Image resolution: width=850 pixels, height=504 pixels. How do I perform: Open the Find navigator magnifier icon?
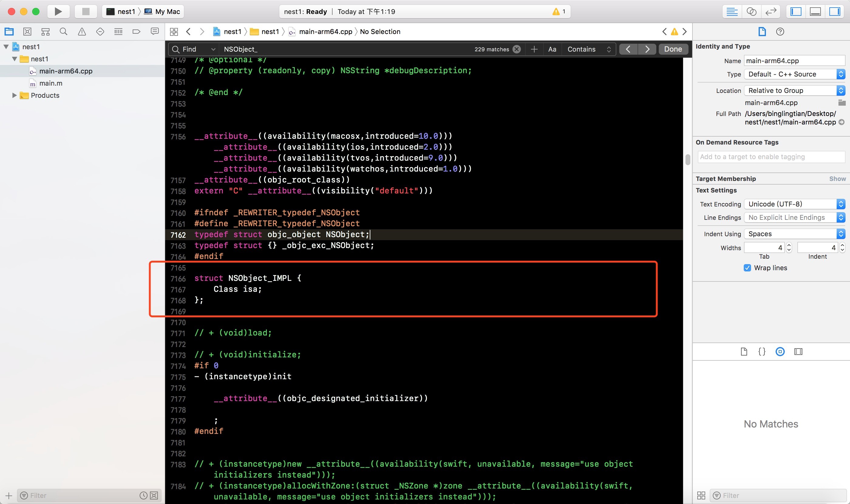click(63, 32)
